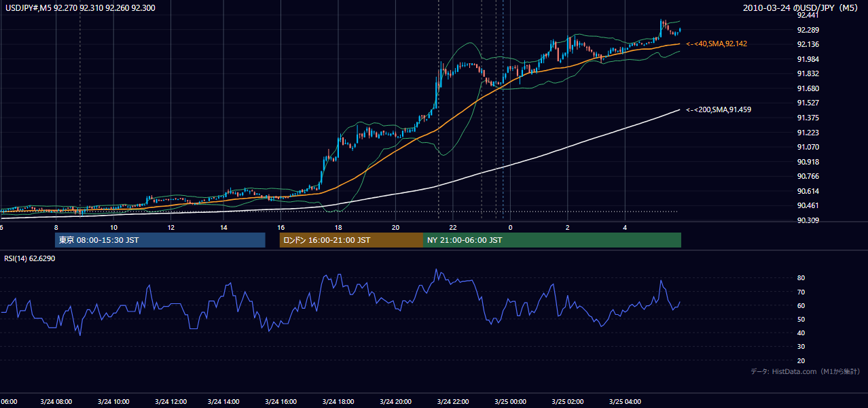Screen dimensions: 868x408
Task: Click price axis value 92.289
Action: click(x=808, y=30)
